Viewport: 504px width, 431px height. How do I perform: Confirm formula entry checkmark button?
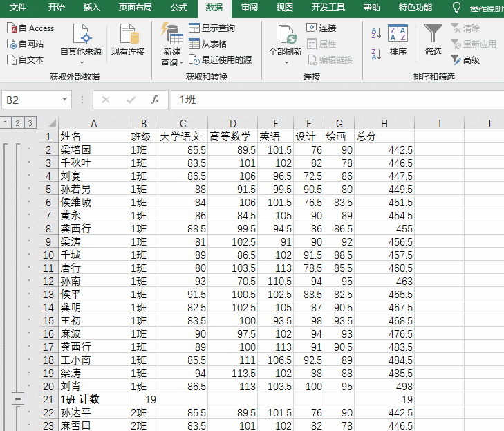[x=131, y=100]
